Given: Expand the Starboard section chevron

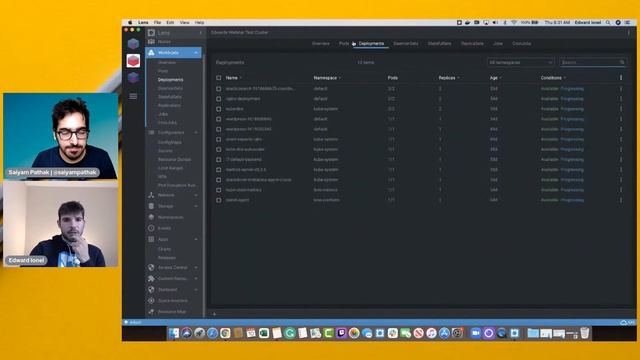Looking at the screenshot, I should [196, 289].
